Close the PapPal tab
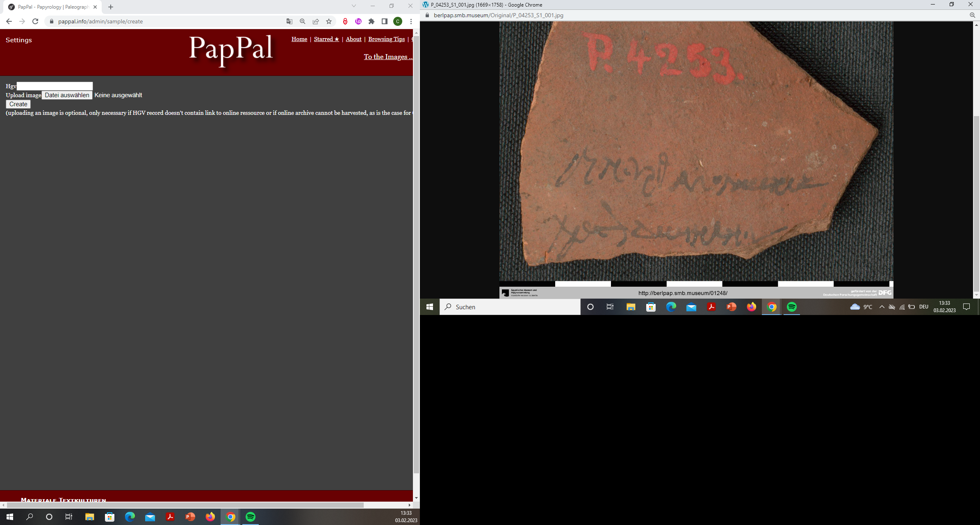This screenshot has height=525, width=980. [95, 7]
